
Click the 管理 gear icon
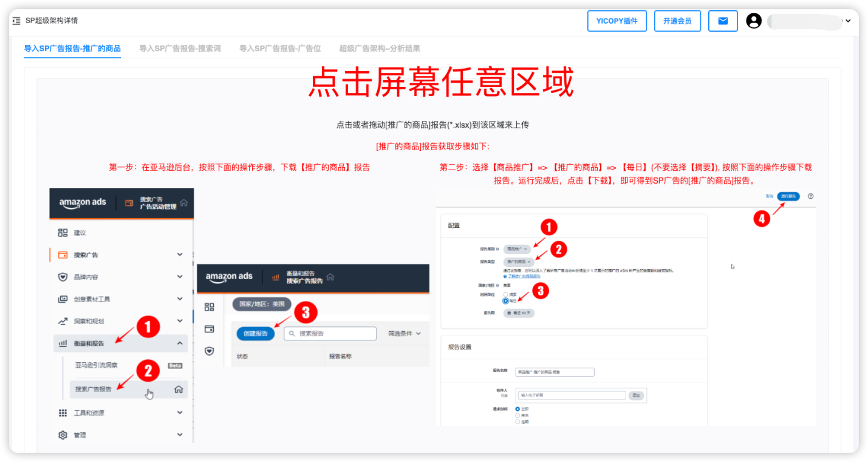click(63, 435)
